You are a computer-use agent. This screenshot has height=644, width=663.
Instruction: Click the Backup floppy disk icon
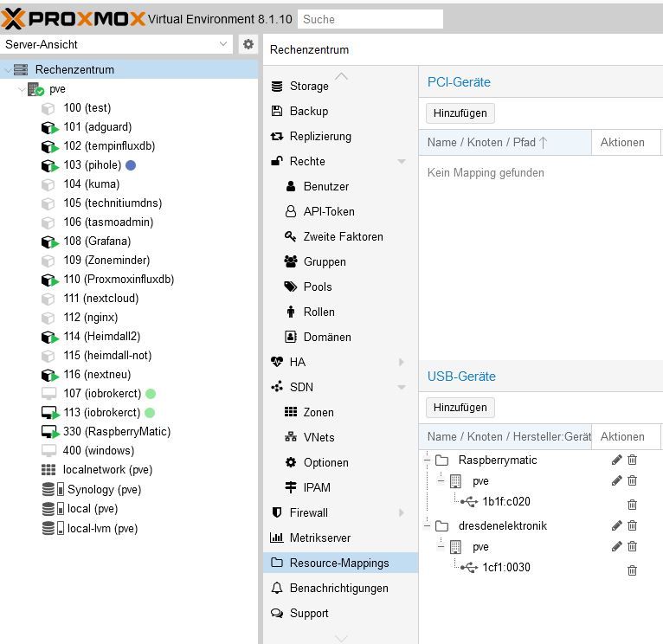[x=276, y=111]
